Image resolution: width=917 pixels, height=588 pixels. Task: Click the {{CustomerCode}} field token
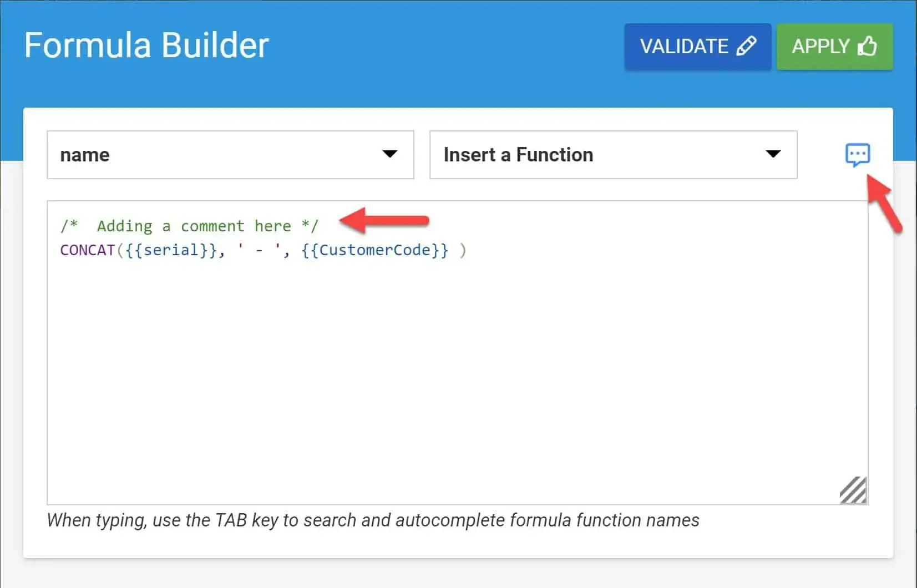coord(374,250)
